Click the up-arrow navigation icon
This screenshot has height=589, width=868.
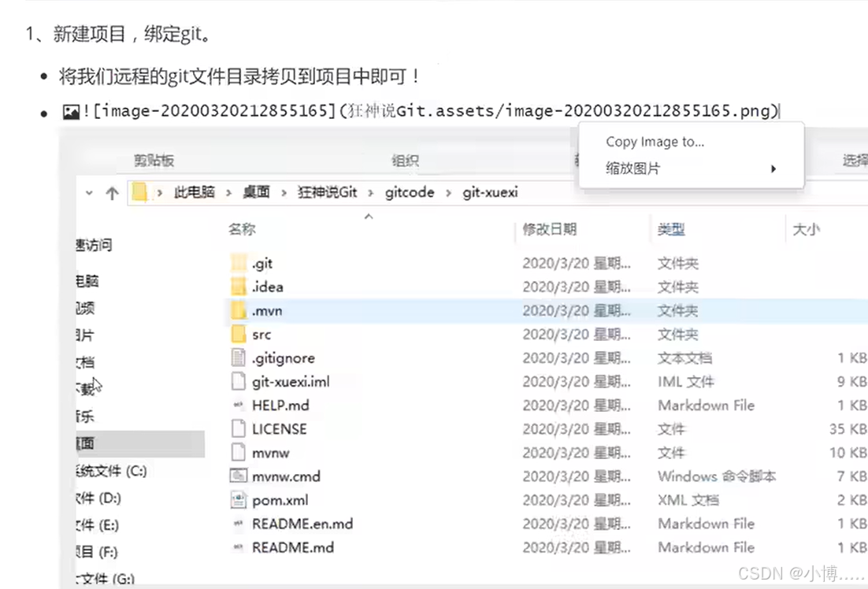click(113, 193)
